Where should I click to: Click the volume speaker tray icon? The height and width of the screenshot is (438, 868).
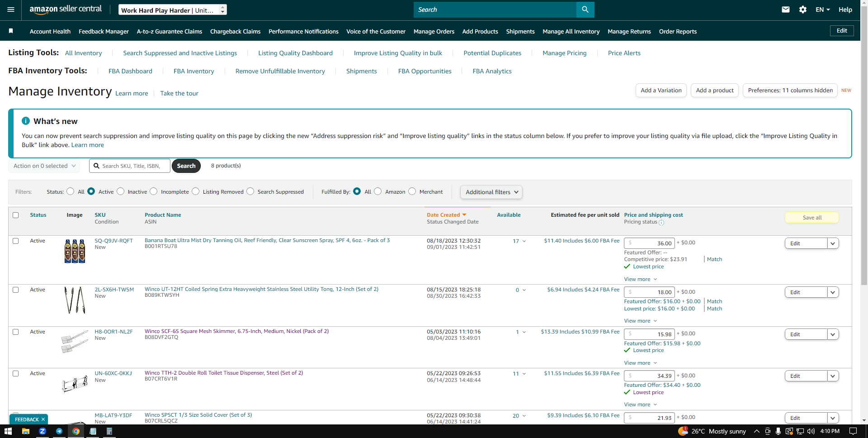tap(811, 431)
